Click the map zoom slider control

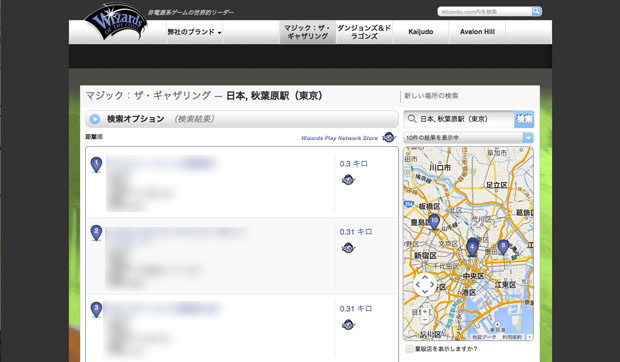425,315
